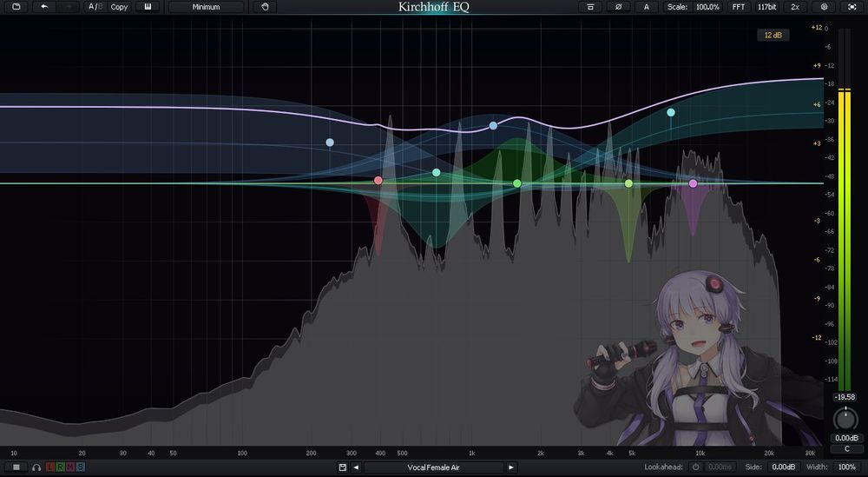Go to the next preset arrow
868x477 pixels.
(511, 467)
